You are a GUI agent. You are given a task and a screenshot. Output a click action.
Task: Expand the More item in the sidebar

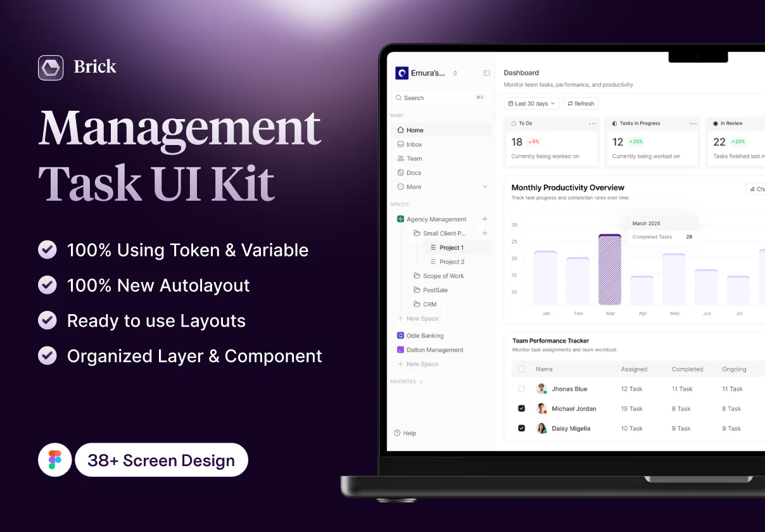[x=486, y=186]
